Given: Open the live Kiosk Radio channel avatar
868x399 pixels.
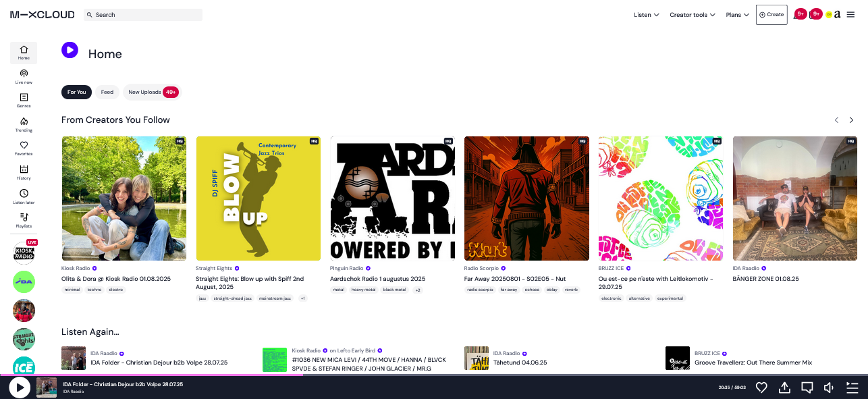Looking at the screenshot, I should 24,252.
